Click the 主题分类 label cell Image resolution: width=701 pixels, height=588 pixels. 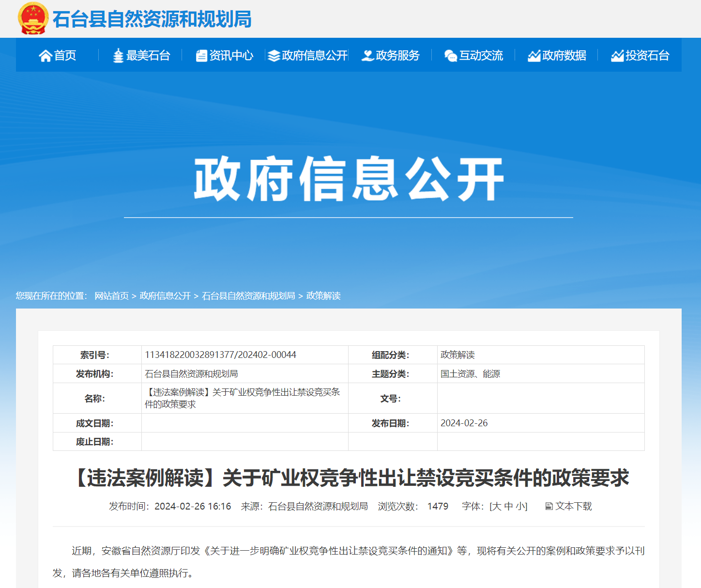click(393, 374)
